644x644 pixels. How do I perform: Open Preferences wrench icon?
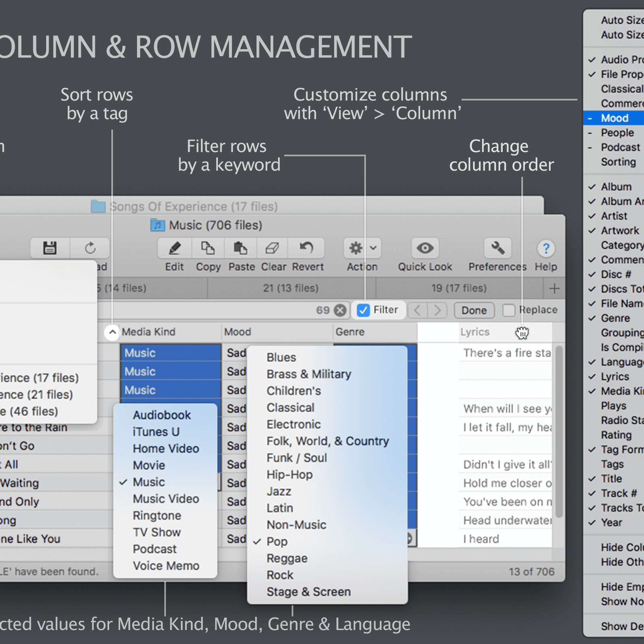pos(497,248)
